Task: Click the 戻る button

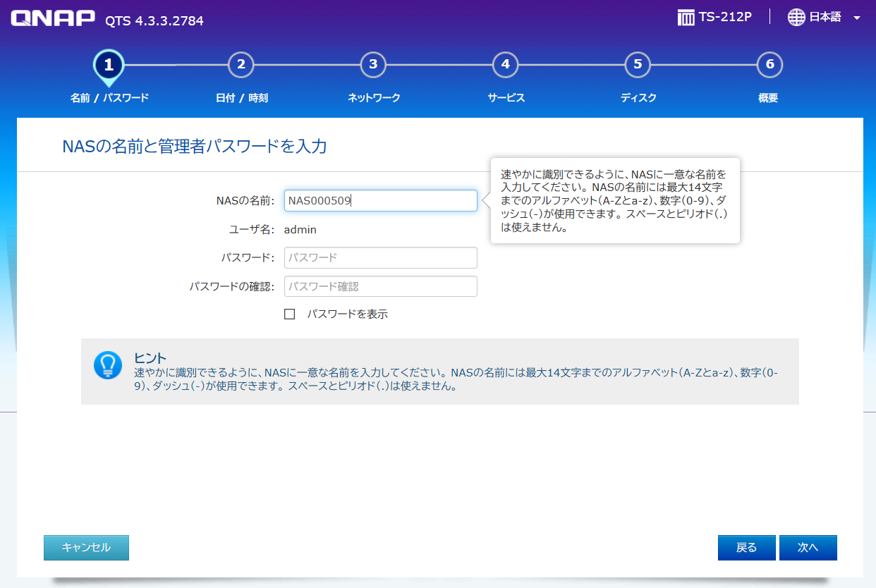Action: 746,547
